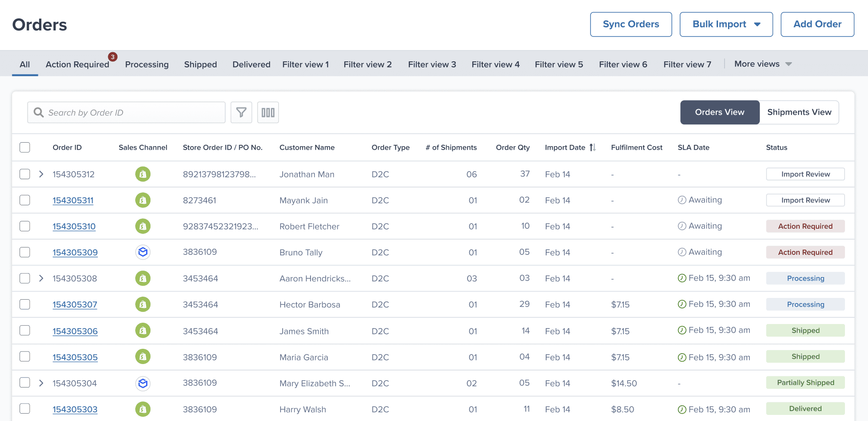Click the Shopify icon on Mayank Jain's order
The image size is (868, 421).
(x=143, y=200)
